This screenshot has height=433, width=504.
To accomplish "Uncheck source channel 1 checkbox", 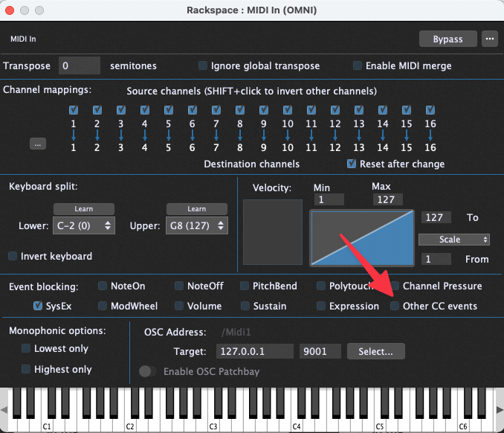I will (73, 110).
